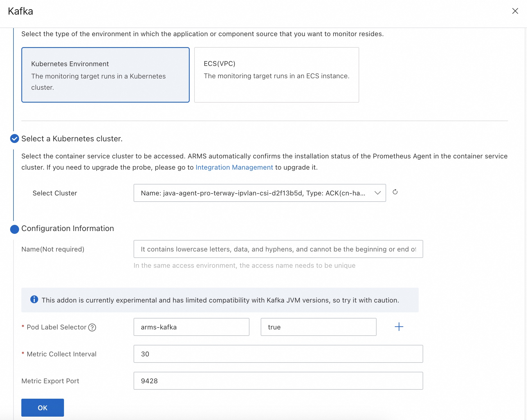Click the Metric Collect Interval input
Image resolution: width=527 pixels, height=420 pixels.
[x=278, y=354]
